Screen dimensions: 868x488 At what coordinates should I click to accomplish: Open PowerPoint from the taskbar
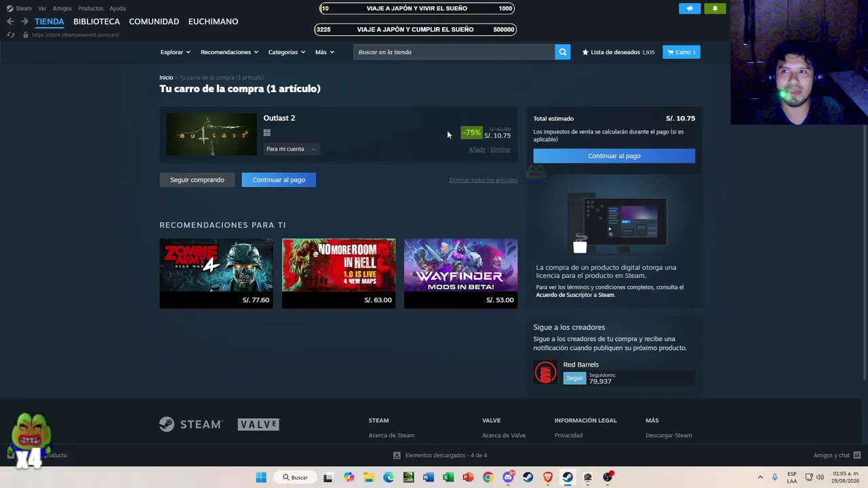coord(468,477)
